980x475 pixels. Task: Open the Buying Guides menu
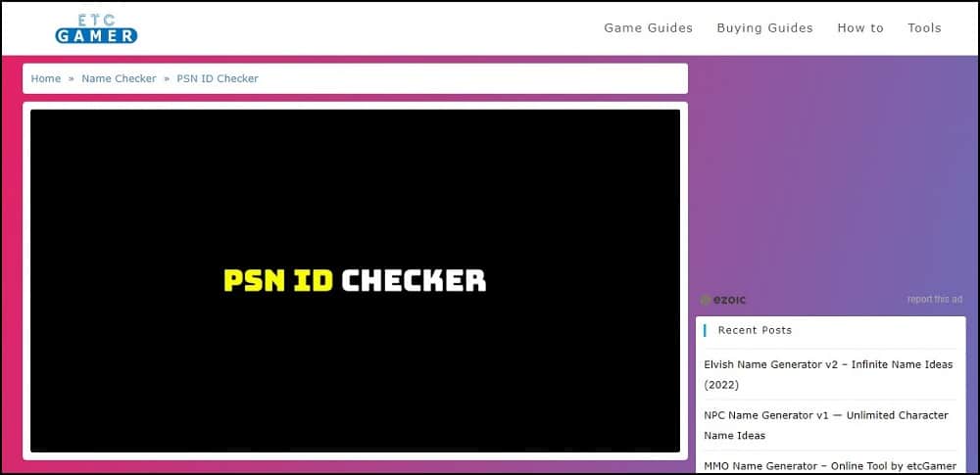coord(765,28)
